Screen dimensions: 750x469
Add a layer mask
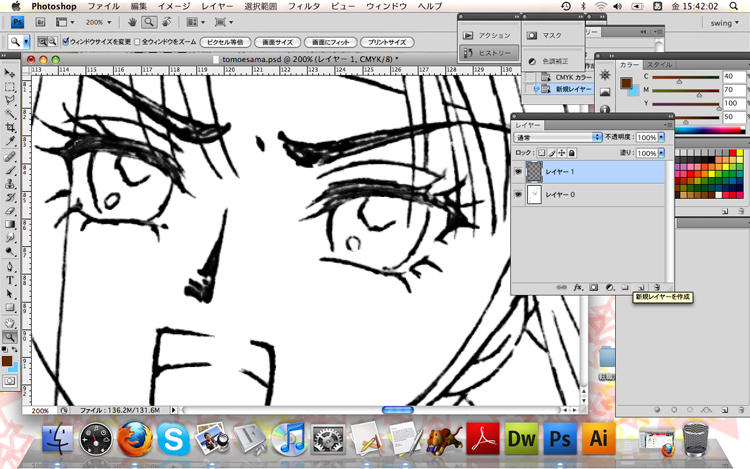(x=594, y=287)
